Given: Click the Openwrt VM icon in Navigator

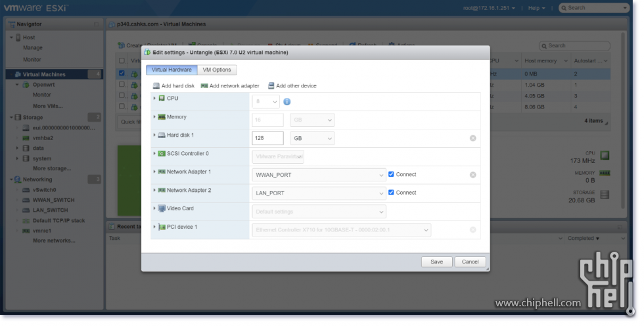Looking at the screenshot, I should [x=26, y=85].
